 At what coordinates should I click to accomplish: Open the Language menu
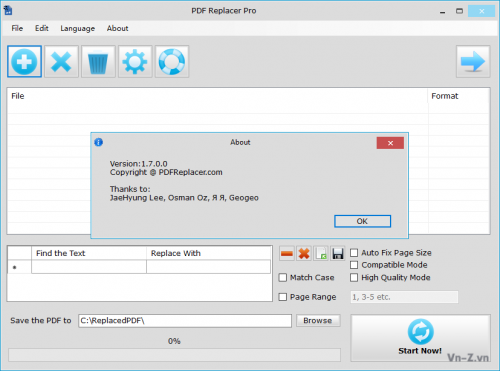click(x=78, y=28)
